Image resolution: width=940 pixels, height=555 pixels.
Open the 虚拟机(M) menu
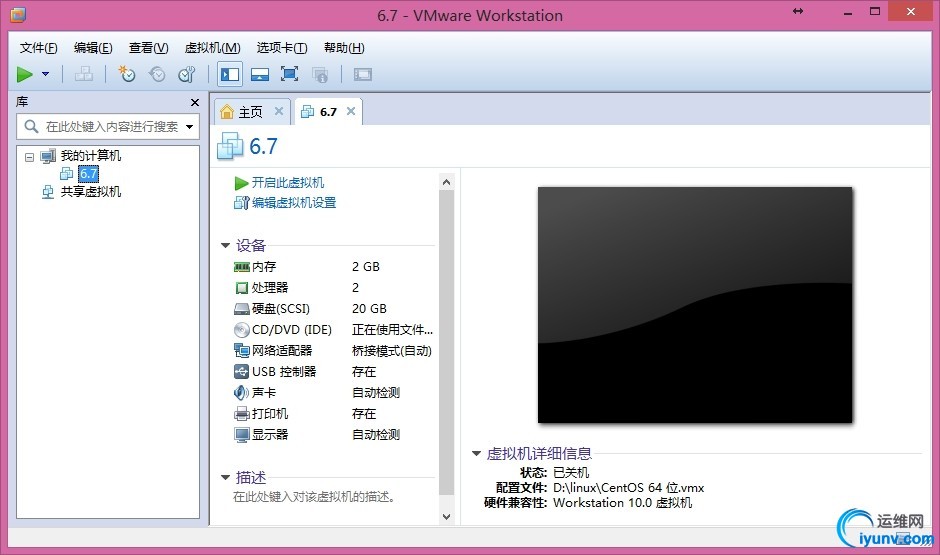pos(212,48)
